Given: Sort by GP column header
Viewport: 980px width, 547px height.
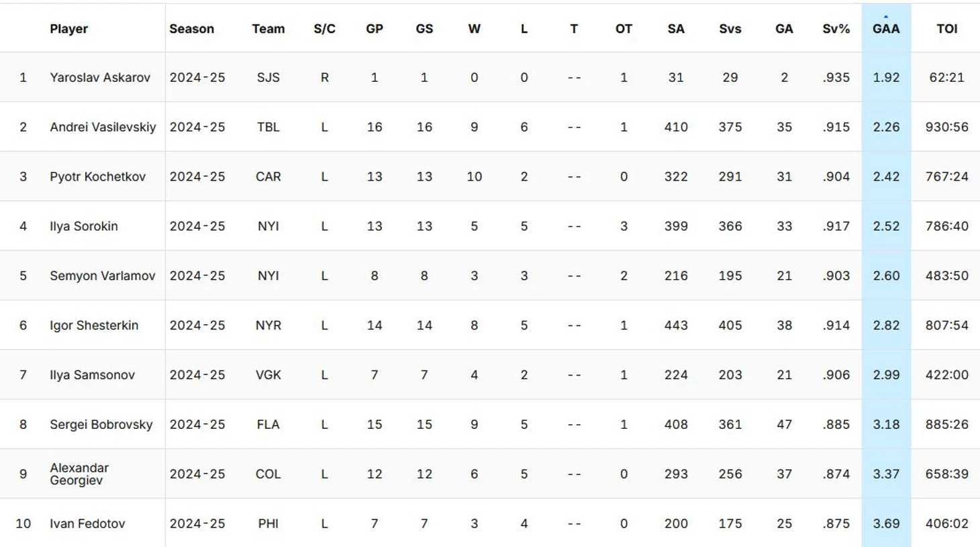Looking at the screenshot, I should click(375, 29).
